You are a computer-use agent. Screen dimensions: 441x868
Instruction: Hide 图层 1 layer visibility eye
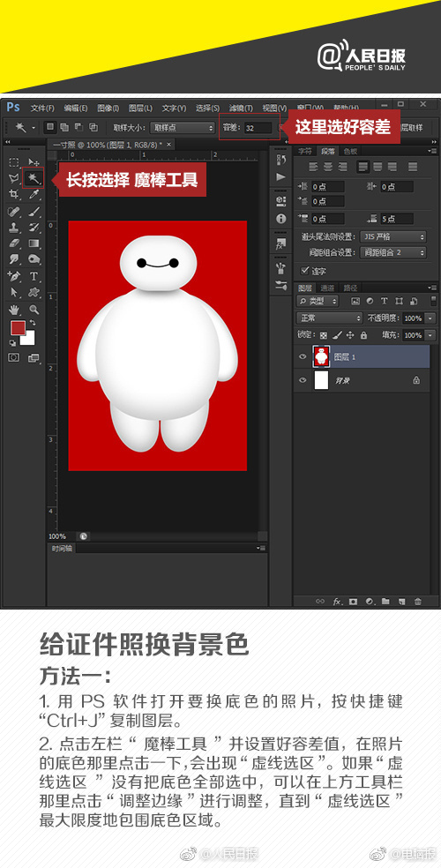pos(303,357)
